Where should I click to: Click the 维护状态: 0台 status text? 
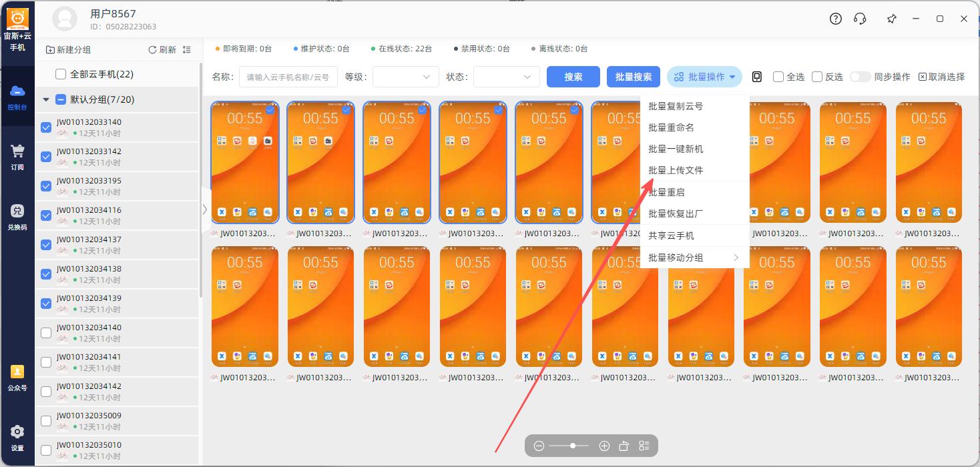[x=325, y=49]
